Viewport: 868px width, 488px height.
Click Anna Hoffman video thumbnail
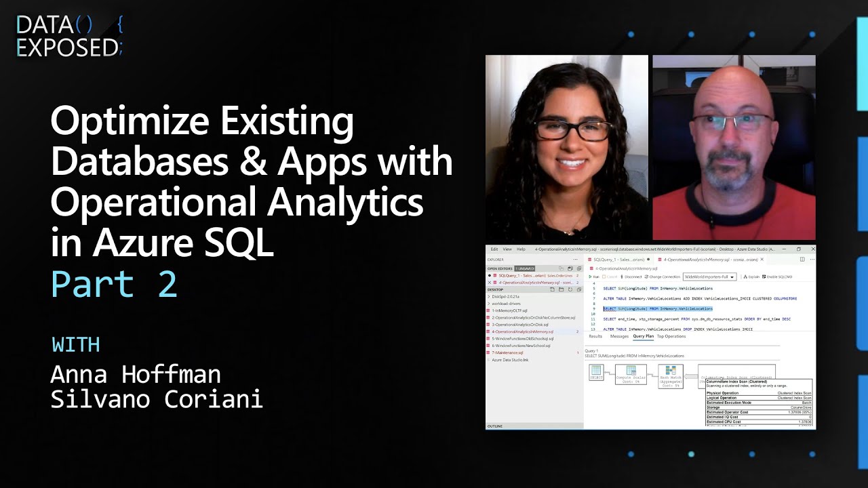coord(567,148)
